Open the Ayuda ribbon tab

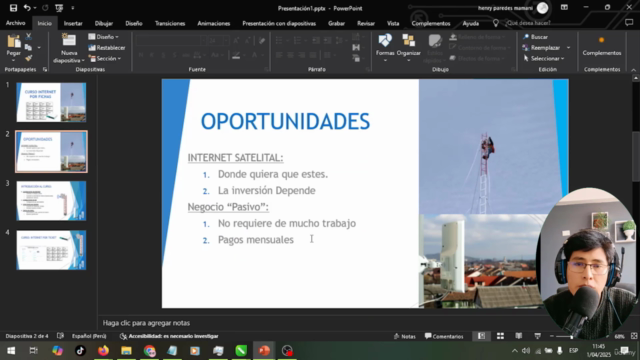[x=471, y=23]
